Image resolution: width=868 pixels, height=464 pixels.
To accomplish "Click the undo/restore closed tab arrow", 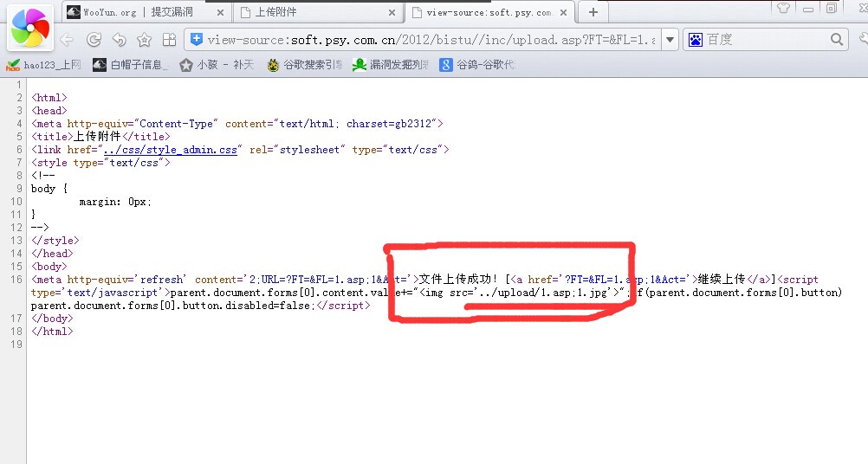I will [x=119, y=40].
